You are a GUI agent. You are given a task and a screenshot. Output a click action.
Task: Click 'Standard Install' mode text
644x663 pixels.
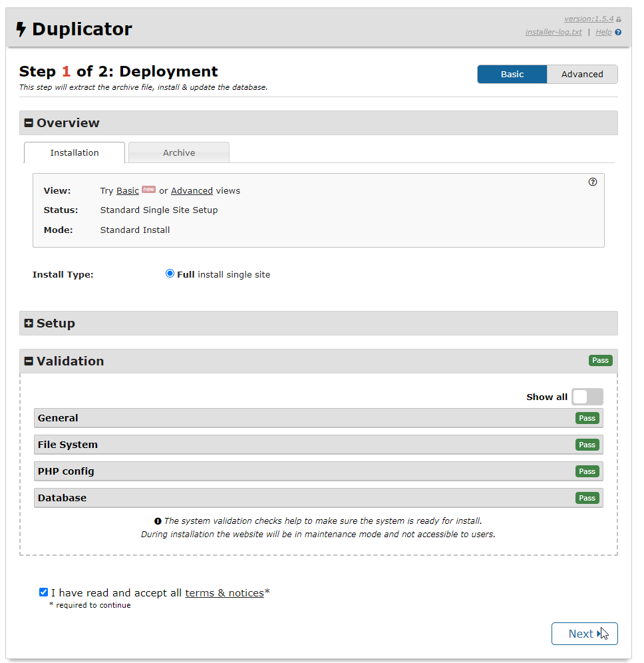135,230
